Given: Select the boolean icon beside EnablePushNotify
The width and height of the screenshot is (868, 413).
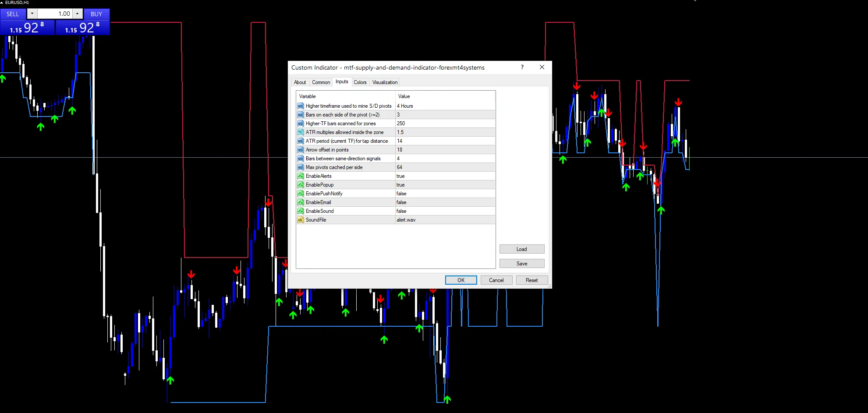Looking at the screenshot, I should pyautogui.click(x=301, y=194).
